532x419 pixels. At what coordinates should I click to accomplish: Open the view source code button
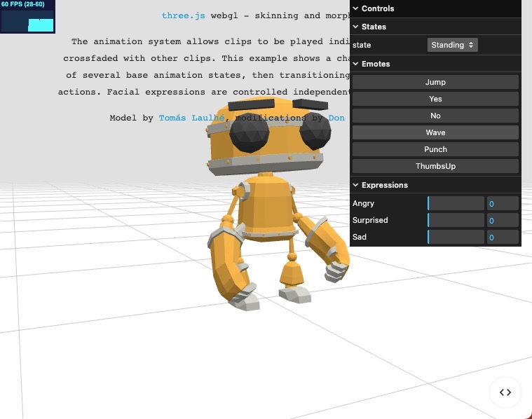(x=505, y=392)
